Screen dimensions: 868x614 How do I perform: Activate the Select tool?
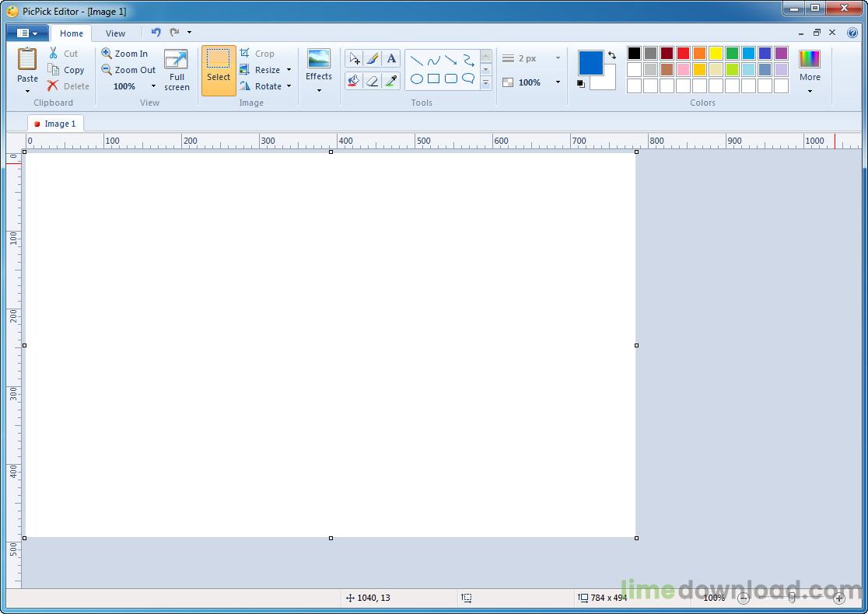219,70
